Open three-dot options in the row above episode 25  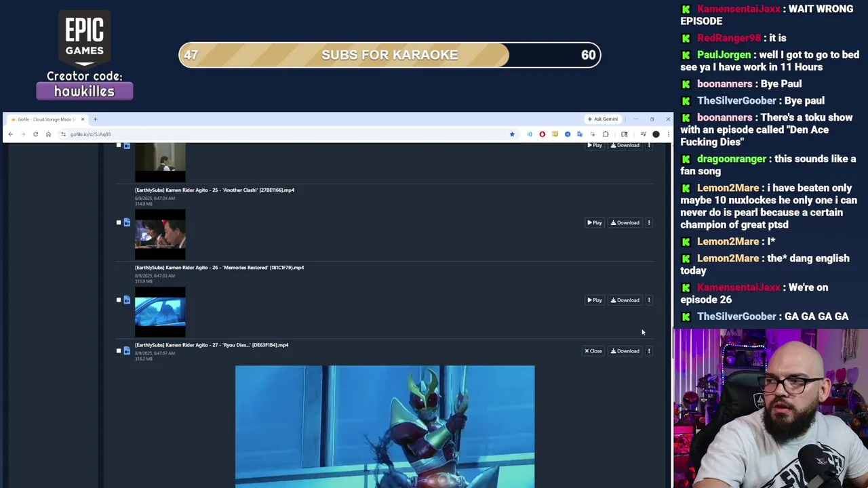tap(649, 145)
